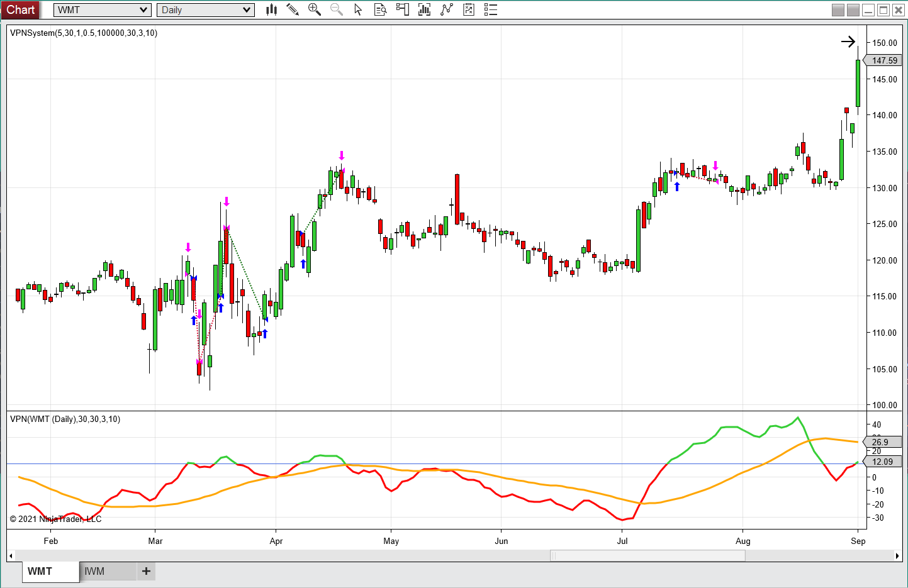The width and height of the screenshot is (908, 588).
Task: Open the data series bars icon
Action: click(425, 9)
